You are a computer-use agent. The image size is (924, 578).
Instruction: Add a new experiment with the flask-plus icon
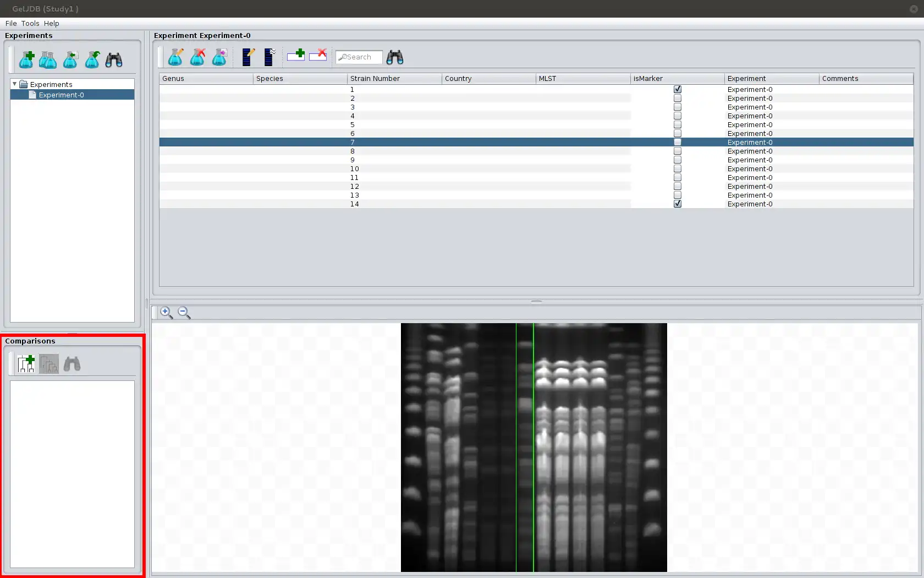tap(26, 59)
